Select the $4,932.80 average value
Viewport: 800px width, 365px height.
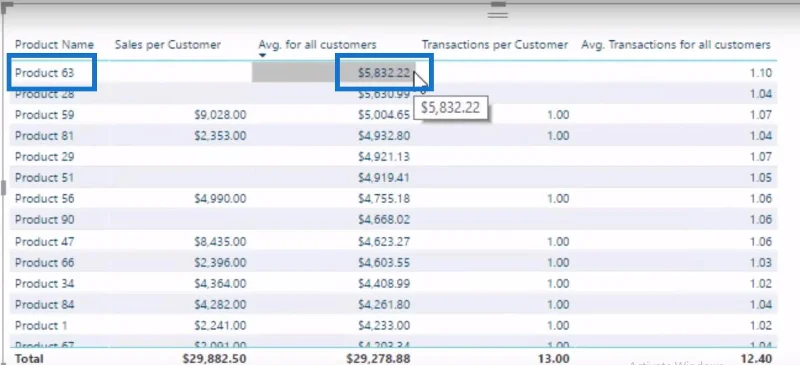tap(384, 136)
